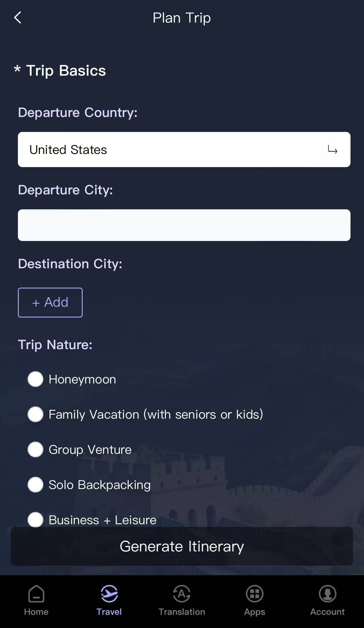The image size is (364, 628).
Task: Tap the back arrow icon
Action: [x=18, y=18]
